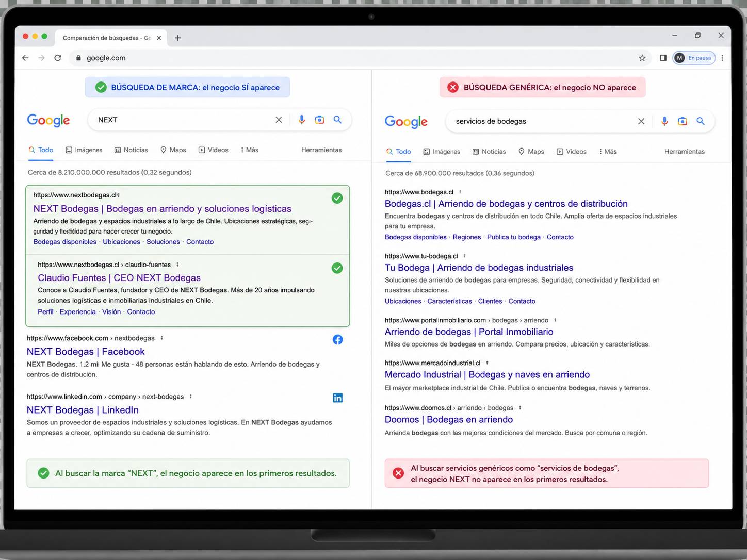Open Herramientas in servicios de bodegas results

(x=685, y=152)
